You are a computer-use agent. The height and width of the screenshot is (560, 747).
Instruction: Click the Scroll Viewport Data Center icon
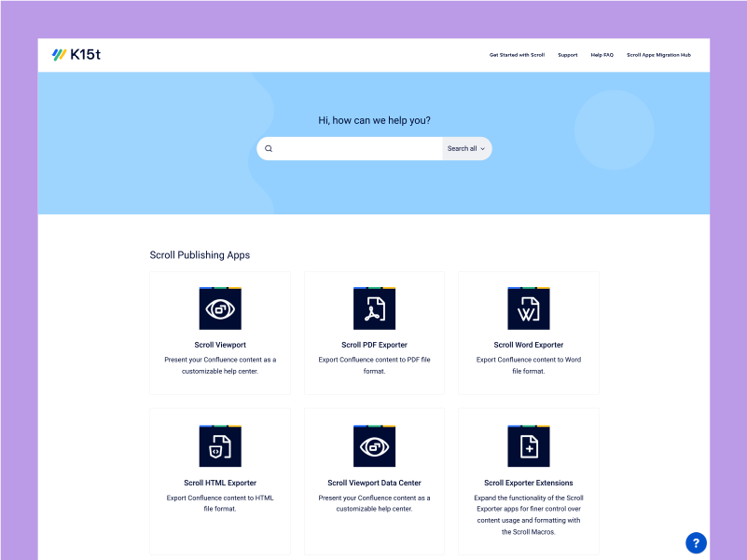374,446
